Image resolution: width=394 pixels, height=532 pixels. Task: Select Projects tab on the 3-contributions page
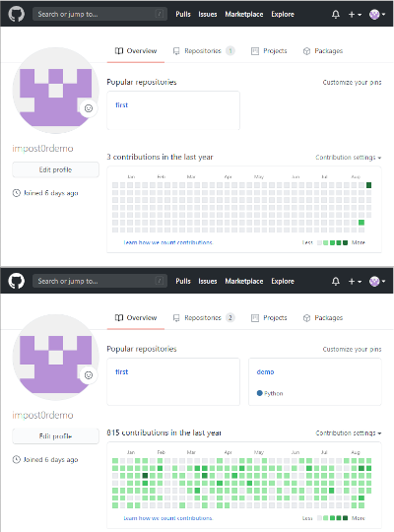pos(269,51)
